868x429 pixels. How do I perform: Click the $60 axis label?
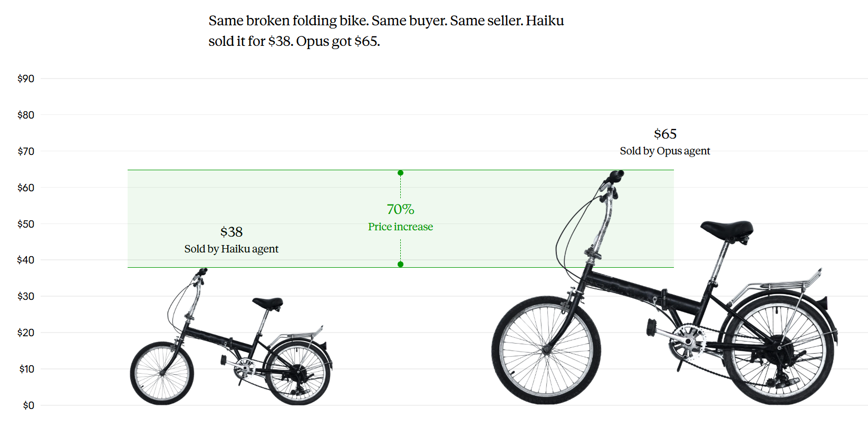tap(26, 188)
